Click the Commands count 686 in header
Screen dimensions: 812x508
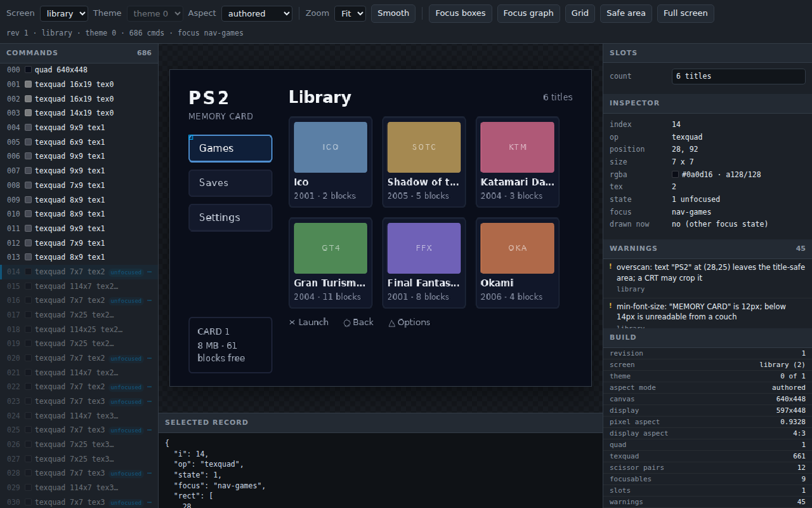(144, 53)
